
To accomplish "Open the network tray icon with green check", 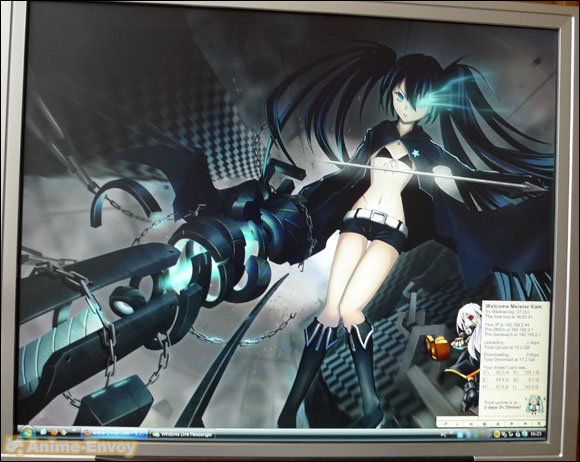I will [511, 434].
